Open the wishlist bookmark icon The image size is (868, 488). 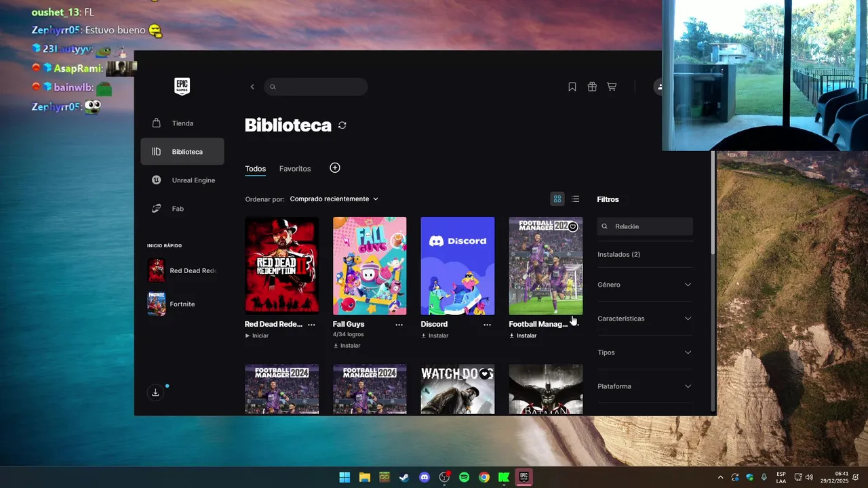pos(572,87)
